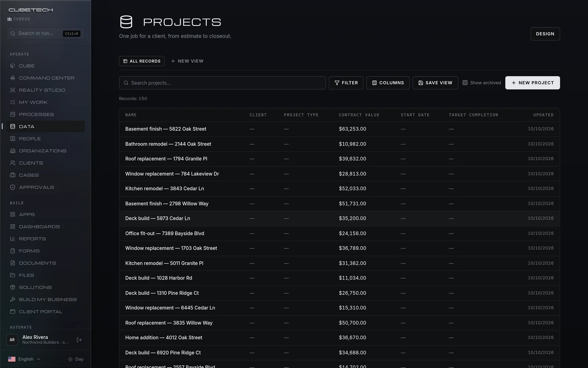Click the Solutions box icon
588x368 pixels.
point(12,287)
